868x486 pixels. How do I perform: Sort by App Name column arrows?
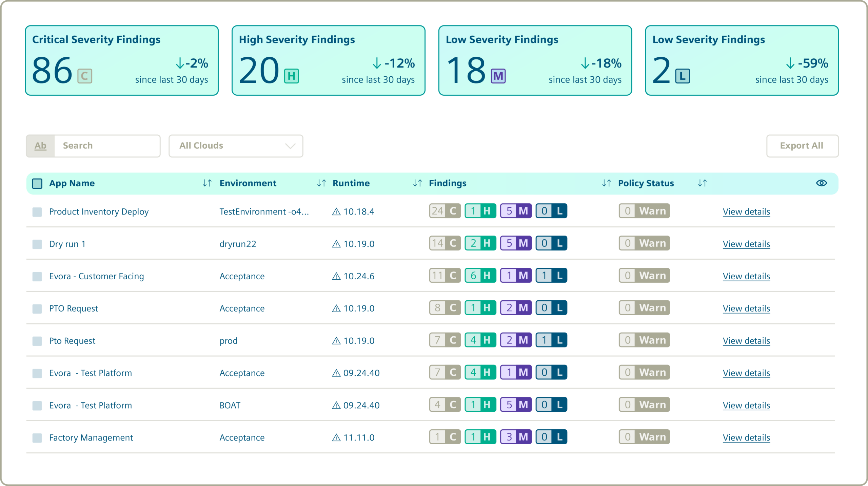click(x=207, y=183)
